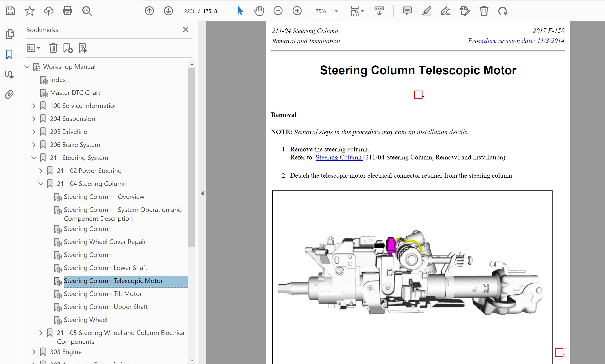Expand the 204 Suspension bookmark
Image resolution: width=605 pixels, height=364 pixels.
coord(34,119)
